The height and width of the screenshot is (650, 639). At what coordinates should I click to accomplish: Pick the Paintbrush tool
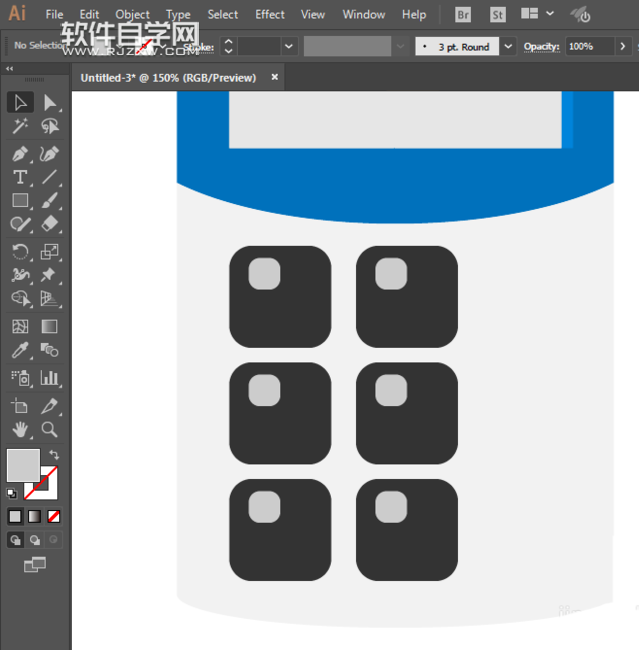click(49, 202)
